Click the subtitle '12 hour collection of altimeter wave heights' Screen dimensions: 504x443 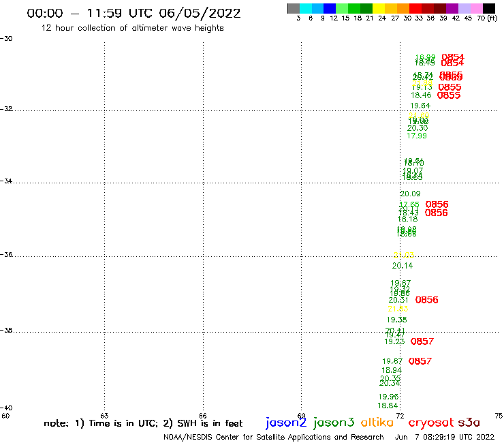pos(132,28)
